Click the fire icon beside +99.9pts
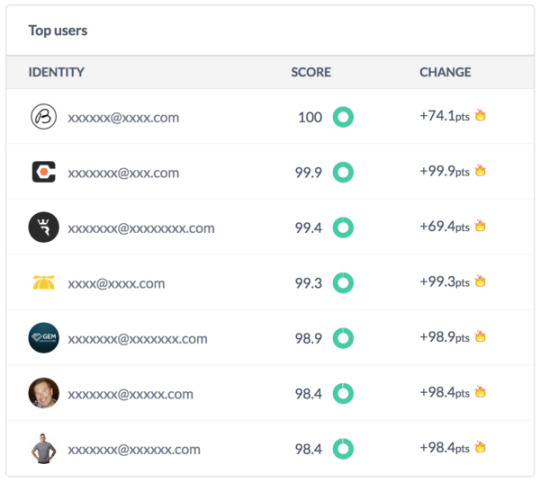Viewport: 540px width, 482px height. (480, 170)
